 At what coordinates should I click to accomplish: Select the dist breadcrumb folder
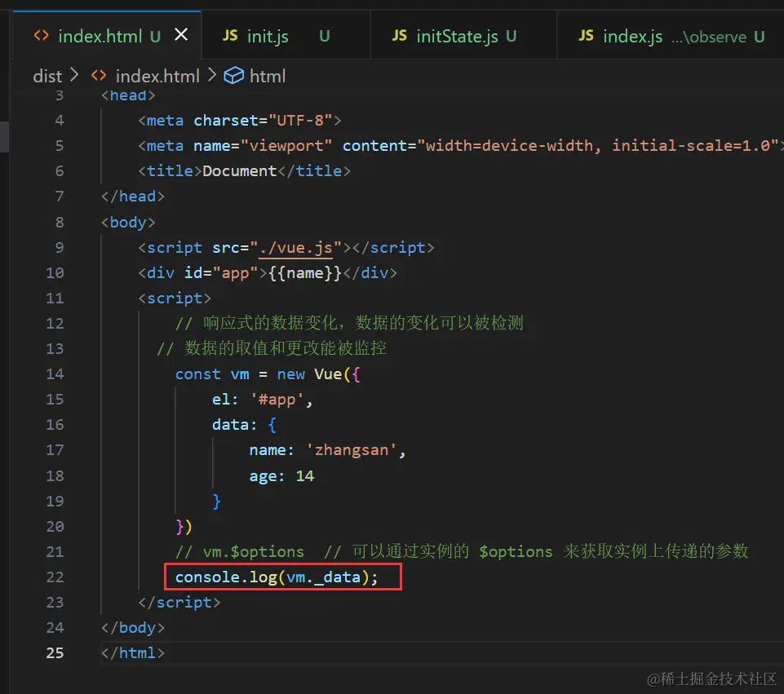(47, 77)
